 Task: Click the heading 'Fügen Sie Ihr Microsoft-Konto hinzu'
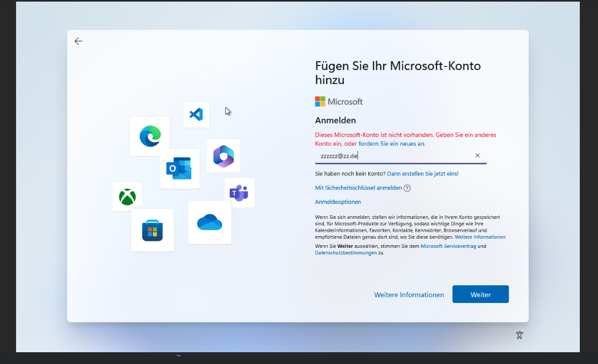tap(398, 73)
